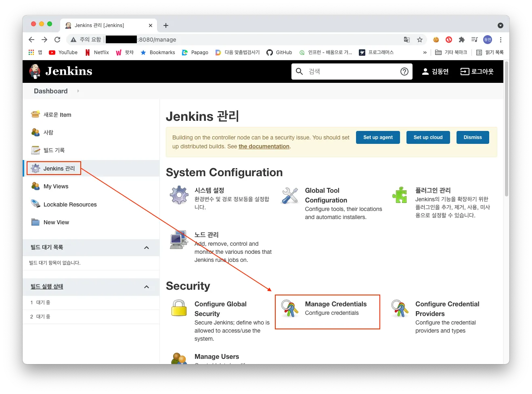Screen dimensions: 532x394
Task: Click the Global Tool Configuration tools icon
Action: (290, 195)
